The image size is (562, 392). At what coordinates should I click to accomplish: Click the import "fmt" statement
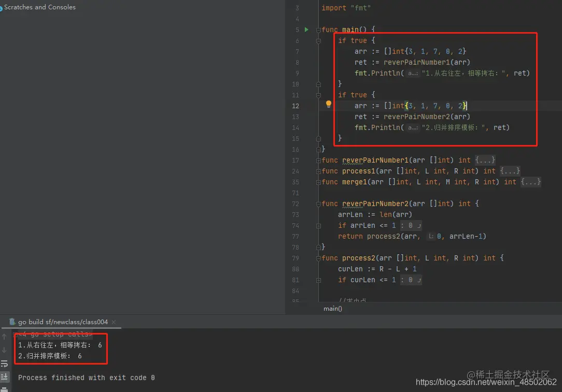point(346,8)
